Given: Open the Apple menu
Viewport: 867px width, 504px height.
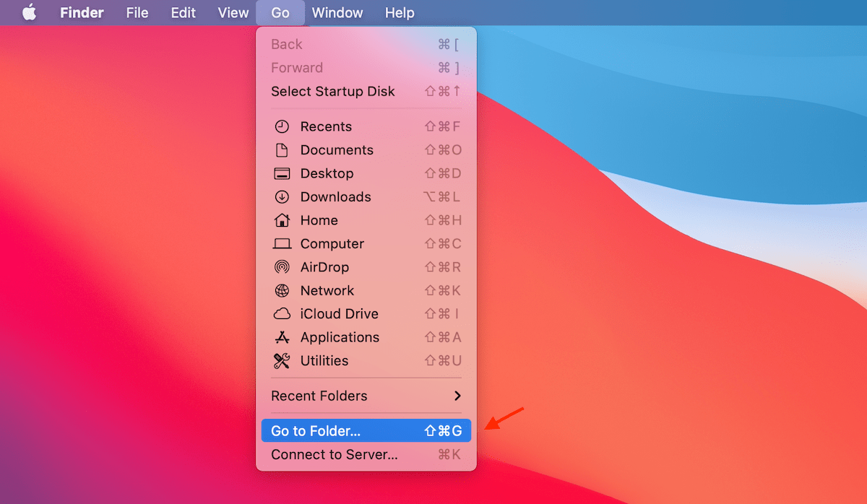Looking at the screenshot, I should 29,12.
